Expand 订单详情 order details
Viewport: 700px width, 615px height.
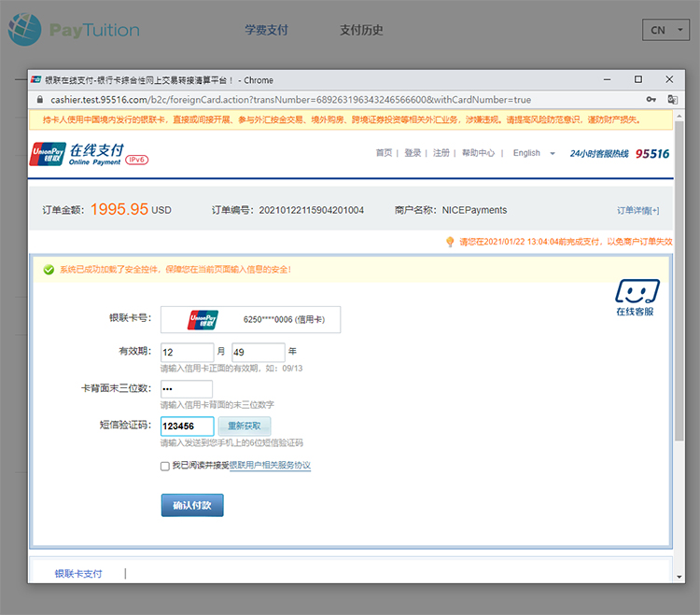point(637,210)
